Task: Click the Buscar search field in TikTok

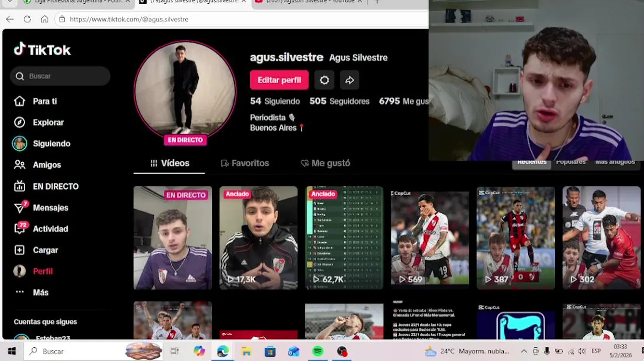Action: [60, 76]
